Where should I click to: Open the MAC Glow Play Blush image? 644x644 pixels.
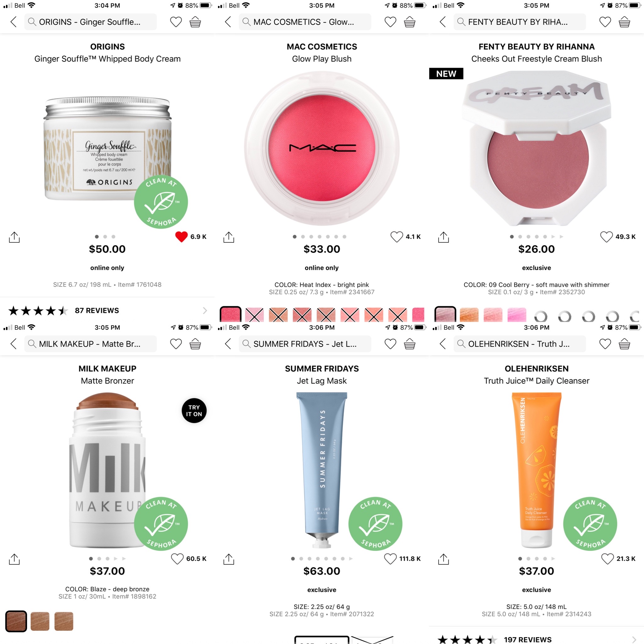(x=322, y=148)
